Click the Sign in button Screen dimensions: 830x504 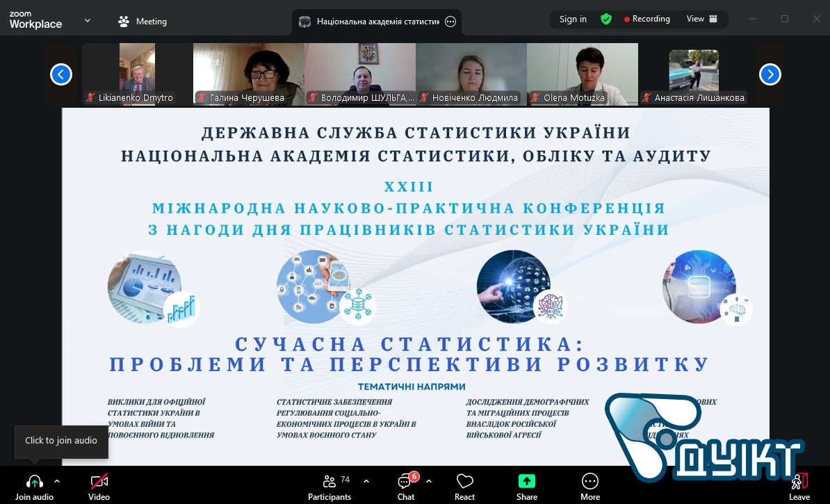point(573,19)
